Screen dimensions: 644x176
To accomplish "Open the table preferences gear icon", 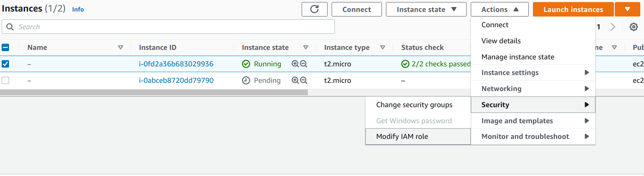I will [634, 27].
